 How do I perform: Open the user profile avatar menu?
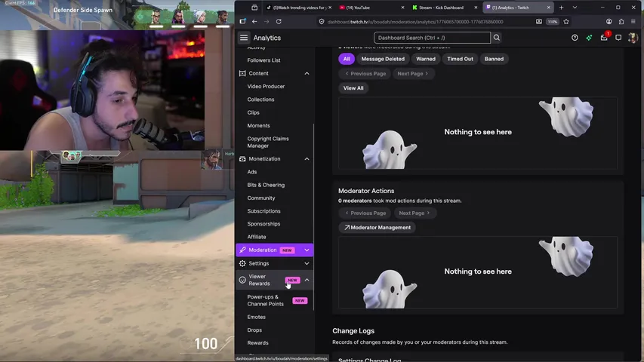pyautogui.click(x=633, y=38)
